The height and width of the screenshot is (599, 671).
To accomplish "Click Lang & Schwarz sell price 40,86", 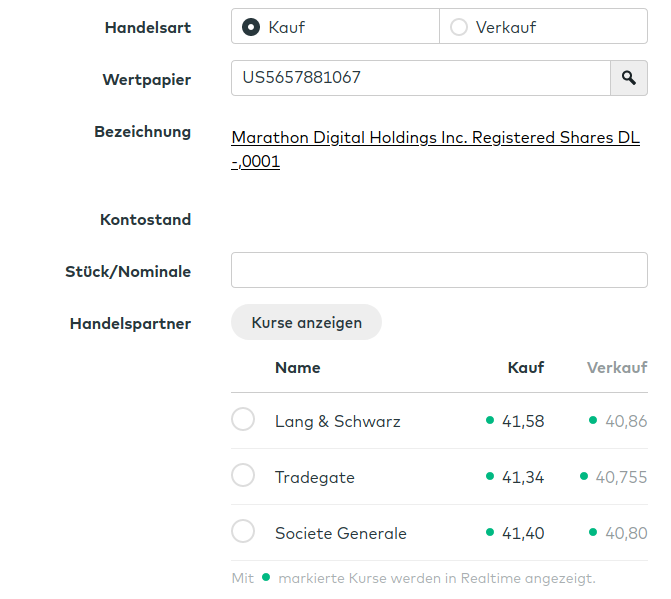I will [x=626, y=422].
